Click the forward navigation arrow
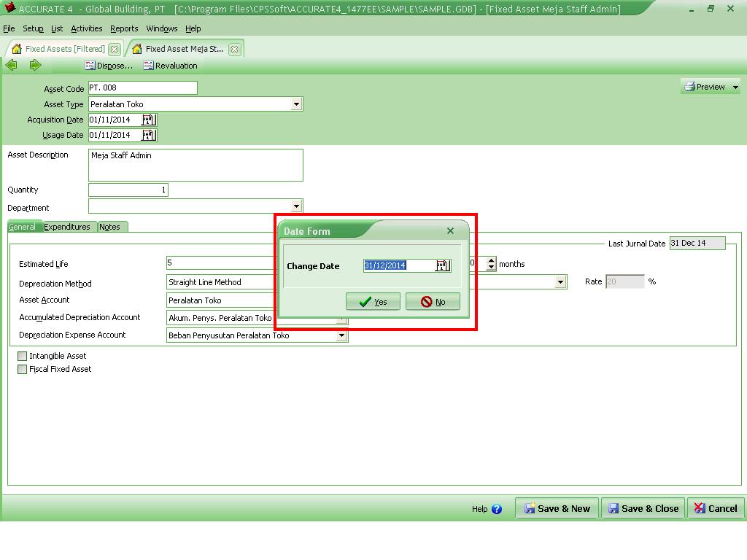 tap(34, 65)
